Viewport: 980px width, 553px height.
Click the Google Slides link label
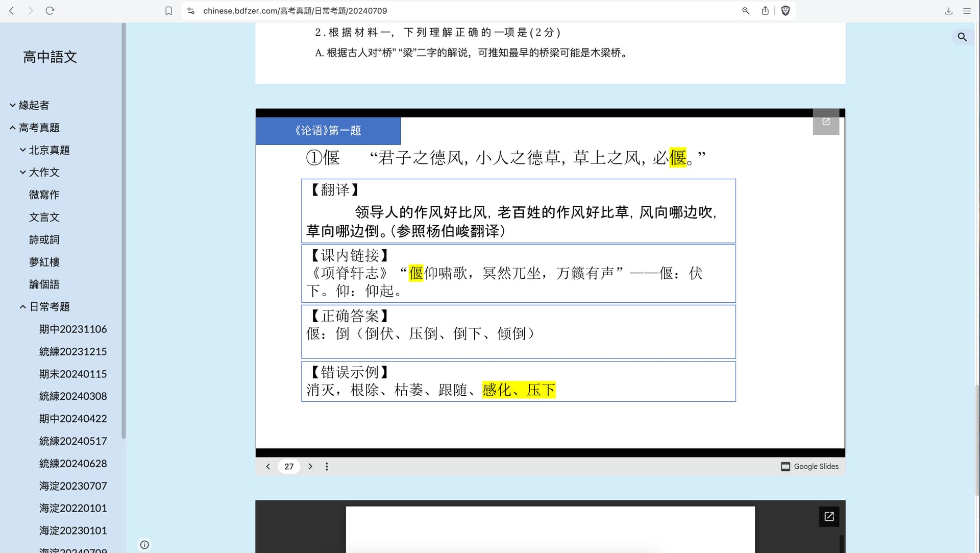tap(816, 466)
